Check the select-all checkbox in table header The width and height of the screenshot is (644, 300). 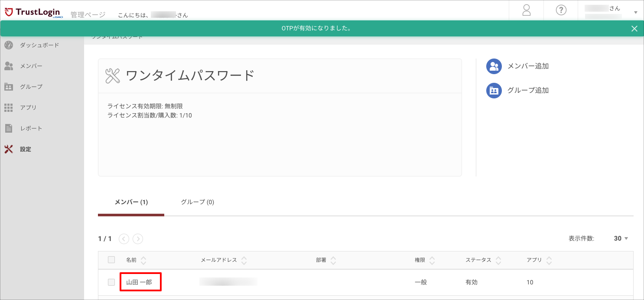(111, 259)
